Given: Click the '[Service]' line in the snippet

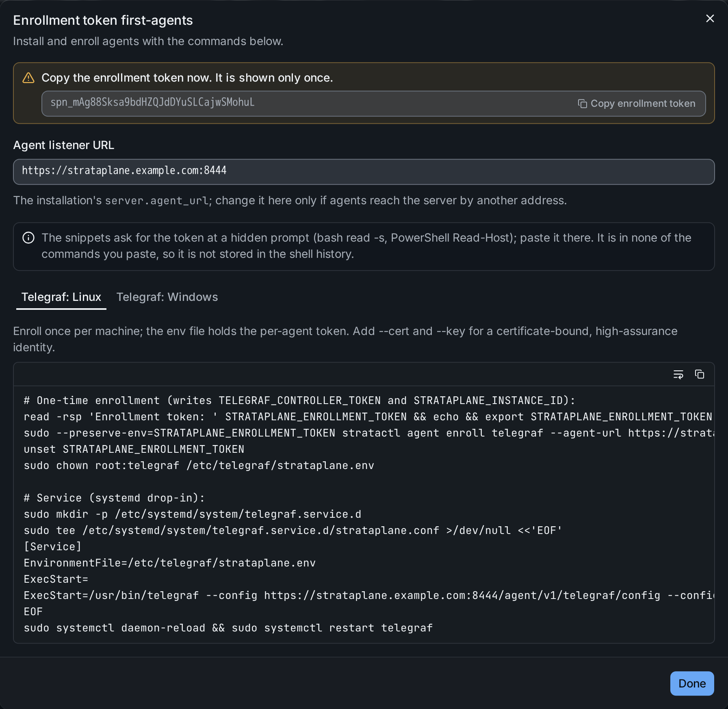Looking at the screenshot, I should click(x=52, y=547).
